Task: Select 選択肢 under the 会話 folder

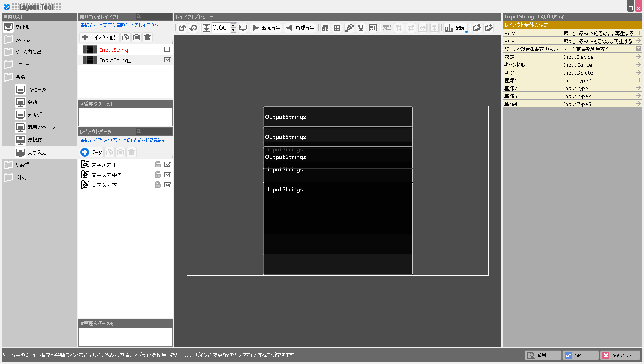Action: pyautogui.click(x=35, y=140)
